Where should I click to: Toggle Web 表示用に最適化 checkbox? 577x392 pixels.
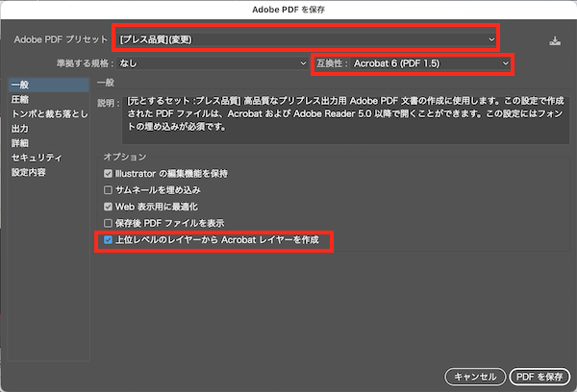coord(108,207)
